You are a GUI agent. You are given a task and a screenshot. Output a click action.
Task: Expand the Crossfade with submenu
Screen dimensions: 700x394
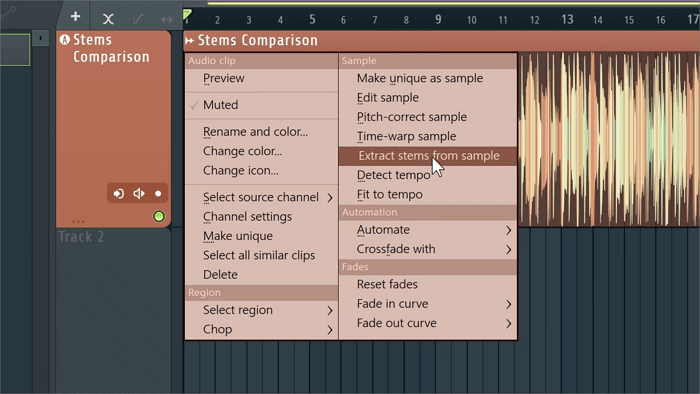(428, 249)
